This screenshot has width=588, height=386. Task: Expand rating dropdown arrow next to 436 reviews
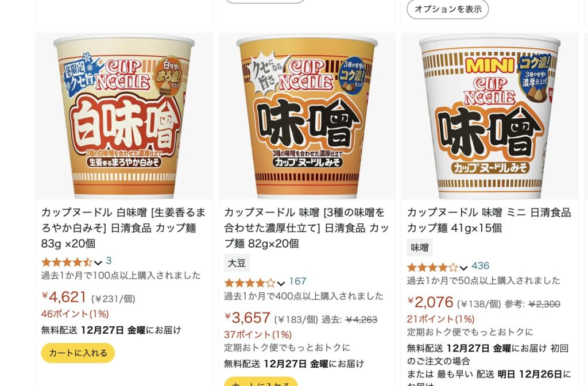click(x=463, y=268)
